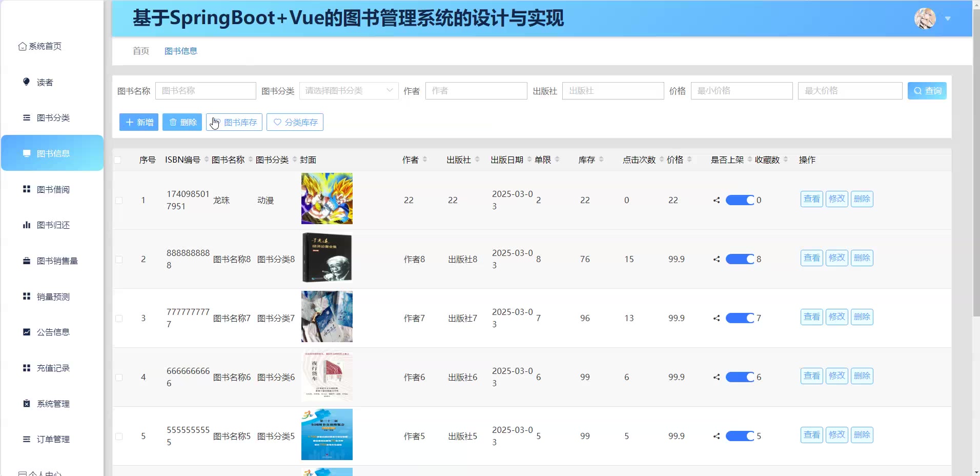Click the icon beside 系统管理
Screen dimensions: 980x476
point(27,404)
